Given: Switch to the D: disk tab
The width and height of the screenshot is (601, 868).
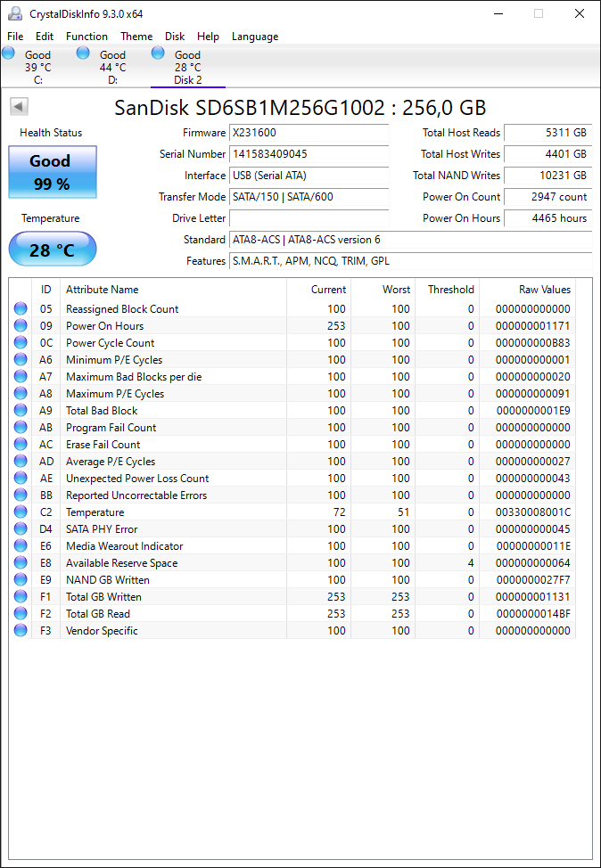Looking at the screenshot, I should tap(112, 67).
